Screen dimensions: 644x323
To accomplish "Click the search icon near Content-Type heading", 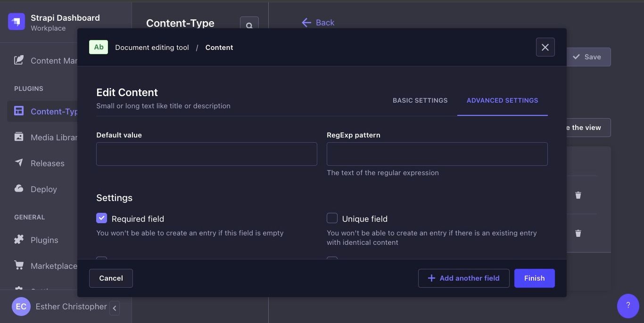I will (249, 25).
